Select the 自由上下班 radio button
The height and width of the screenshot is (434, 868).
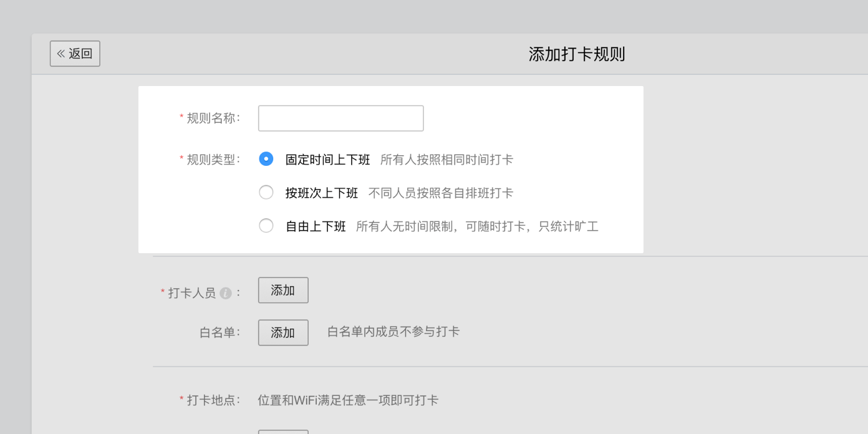(266, 226)
